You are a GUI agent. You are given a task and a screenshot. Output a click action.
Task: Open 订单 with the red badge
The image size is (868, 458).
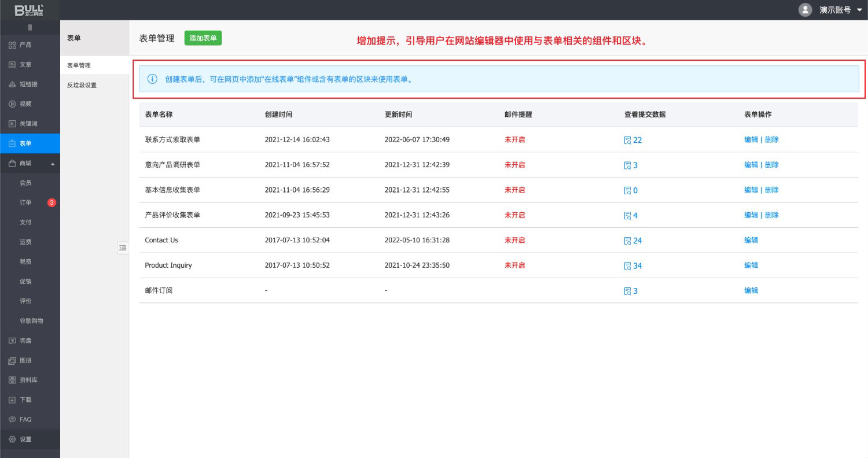tap(26, 203)
